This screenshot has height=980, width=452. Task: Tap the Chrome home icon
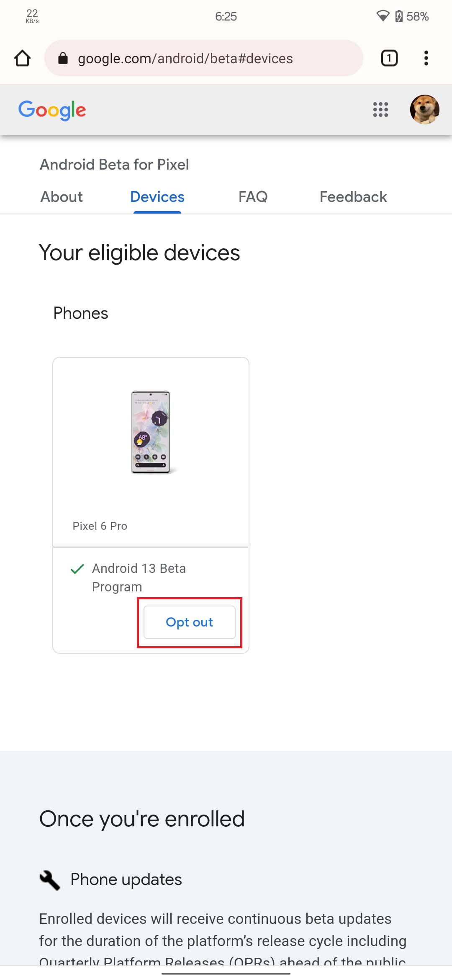coord(23,58)
